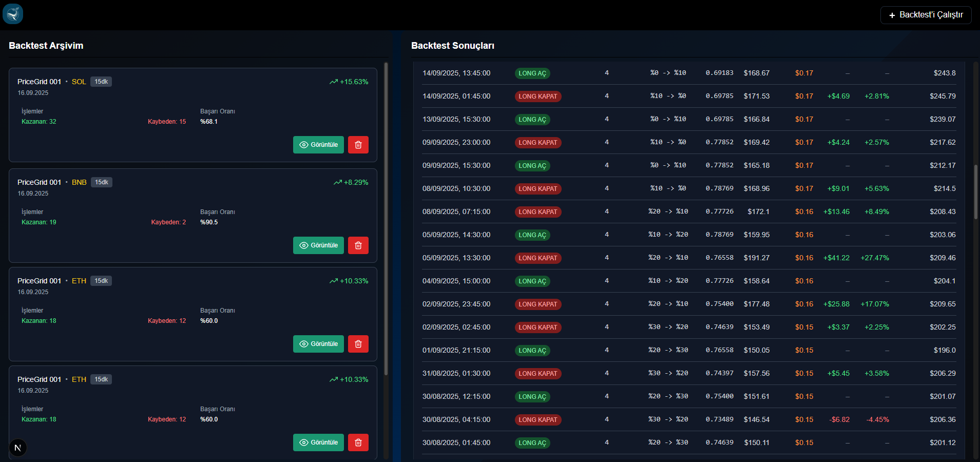Select success rate %68.1

[x=209, y=122]
